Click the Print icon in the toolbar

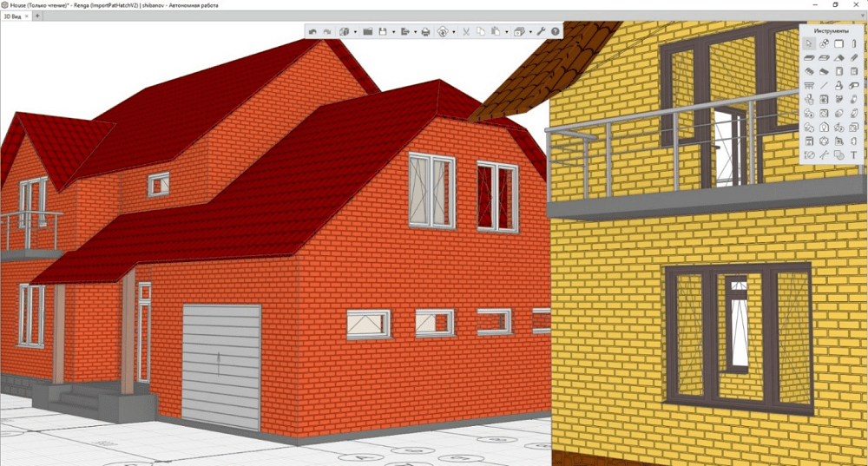pos(425,31)
